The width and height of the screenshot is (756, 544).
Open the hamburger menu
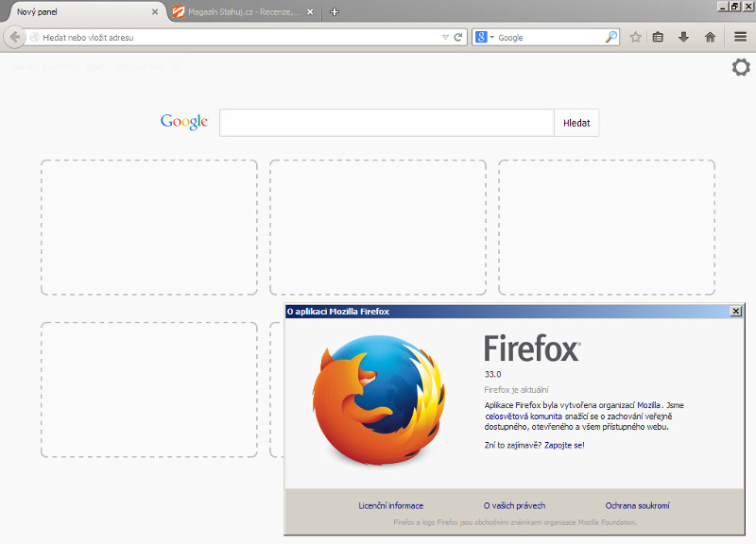pos(741,37)
